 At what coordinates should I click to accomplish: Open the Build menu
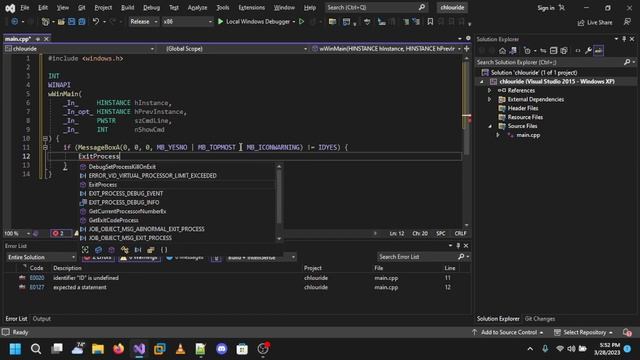point(127,7)
